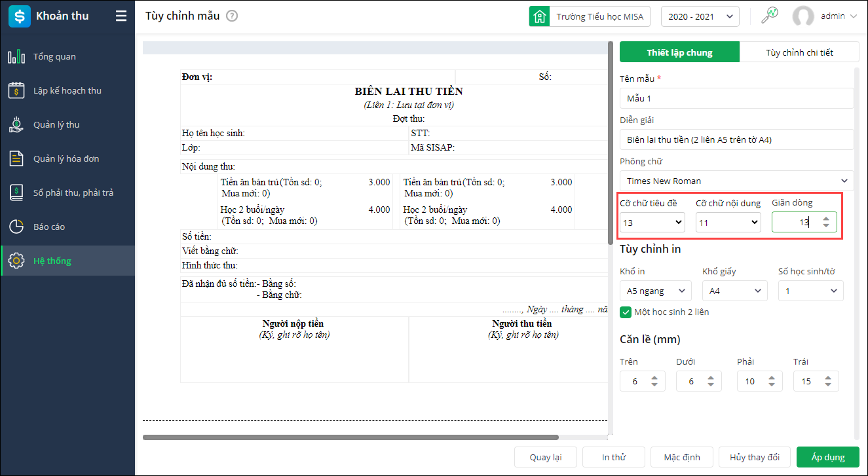Open the help question mark beside Tùy chỉnh mẫu
This screenshot has width=868, height=476.
point(232,16)
